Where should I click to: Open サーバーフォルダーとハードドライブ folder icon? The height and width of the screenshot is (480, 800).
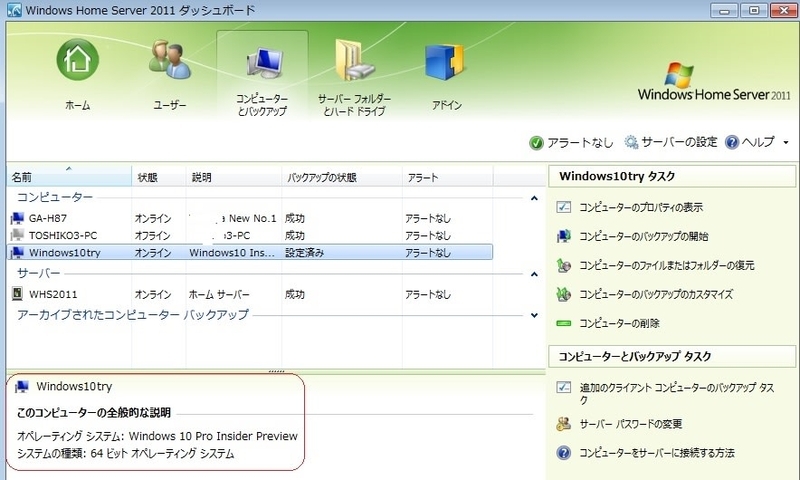pyautogui.click(x=354, y=60)
